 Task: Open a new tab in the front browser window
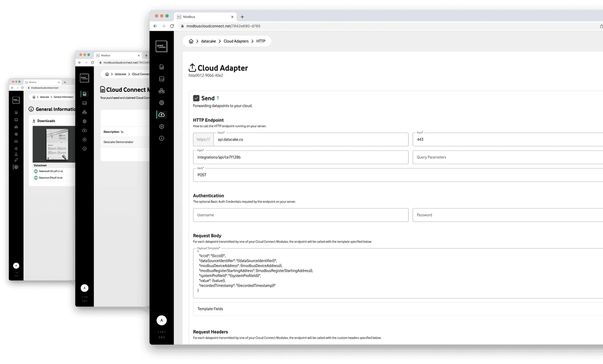point(242,17)
